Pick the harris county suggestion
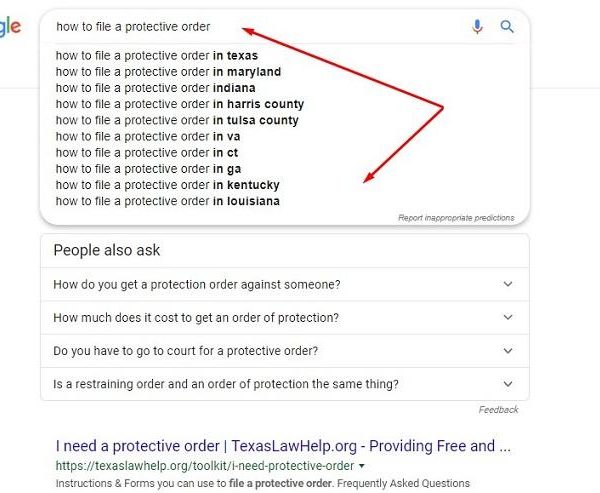 click(x=180, y=104)
